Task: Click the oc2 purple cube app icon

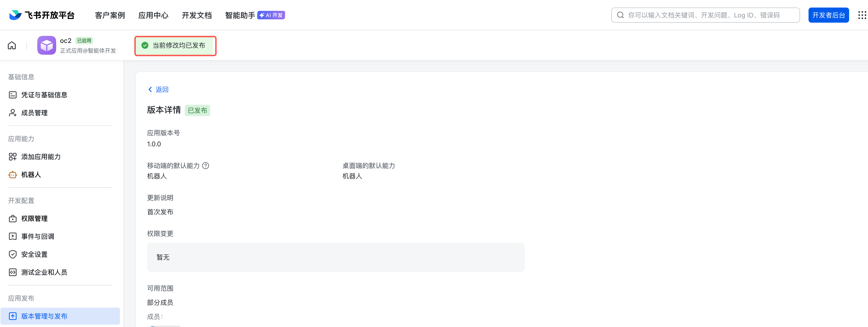Action: tap(46, 46)
